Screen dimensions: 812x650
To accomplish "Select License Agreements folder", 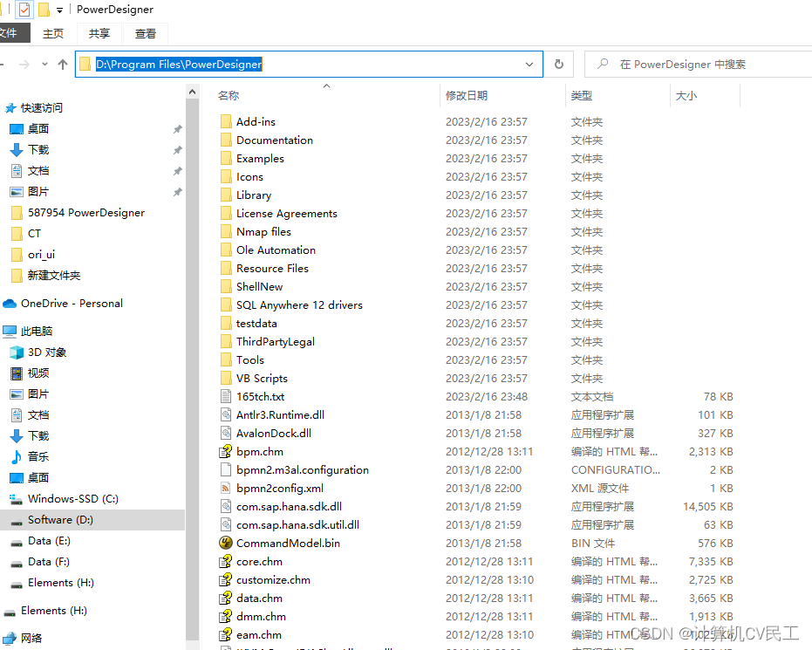I will tap(286, 214).
